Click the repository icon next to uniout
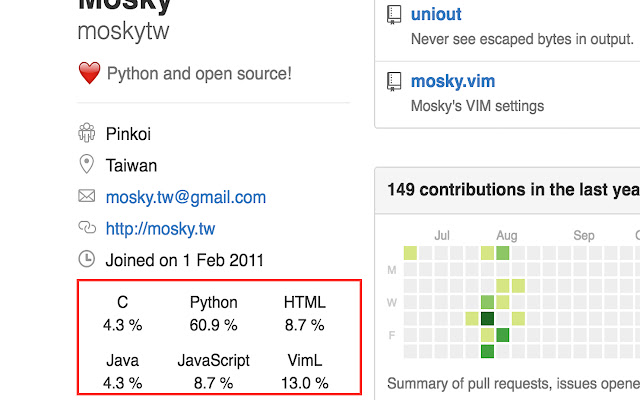The image size is (640, 400). coord(394,15)
